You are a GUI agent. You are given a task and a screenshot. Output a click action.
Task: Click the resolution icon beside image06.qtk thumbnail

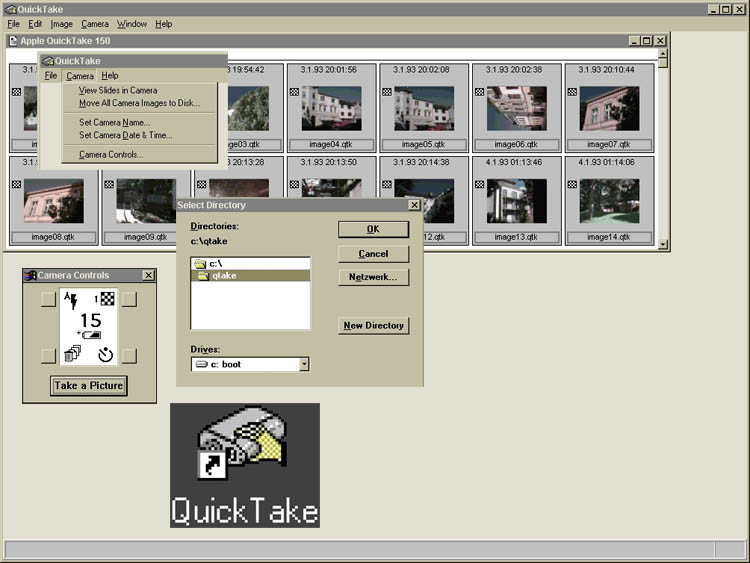point(479,92)
